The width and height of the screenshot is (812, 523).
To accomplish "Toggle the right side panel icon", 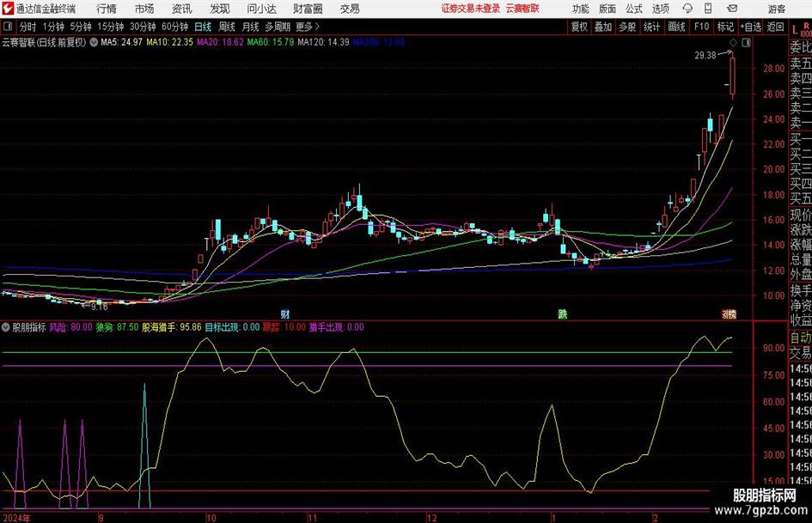I will pyautogui.click(x=746, y=43).
